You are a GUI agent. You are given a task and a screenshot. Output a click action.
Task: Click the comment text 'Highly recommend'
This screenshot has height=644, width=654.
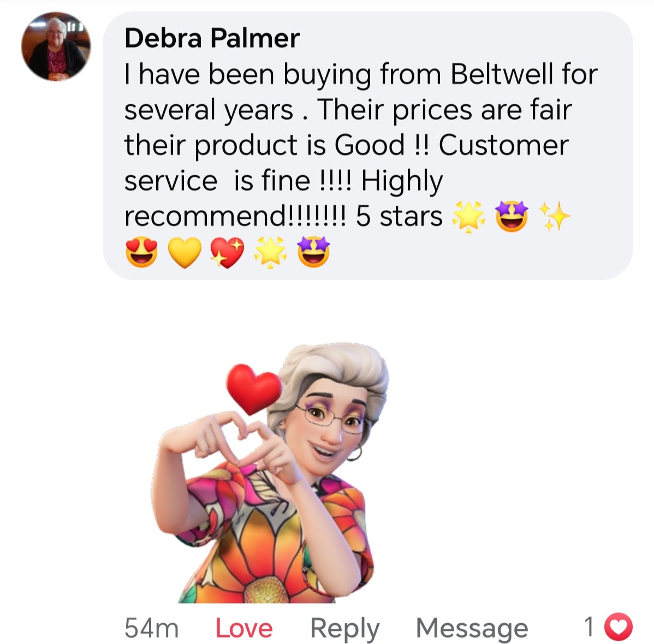284,198
